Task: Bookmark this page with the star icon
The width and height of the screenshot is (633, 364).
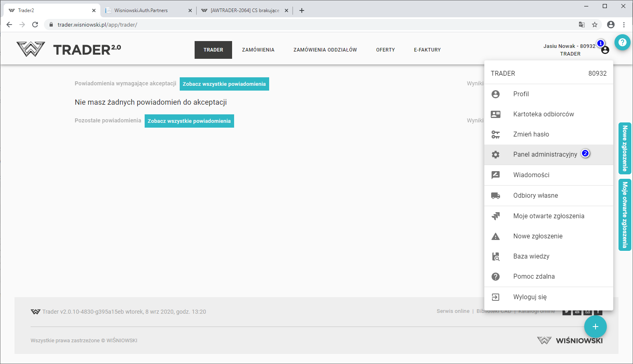Action: (x=595, y=25)
